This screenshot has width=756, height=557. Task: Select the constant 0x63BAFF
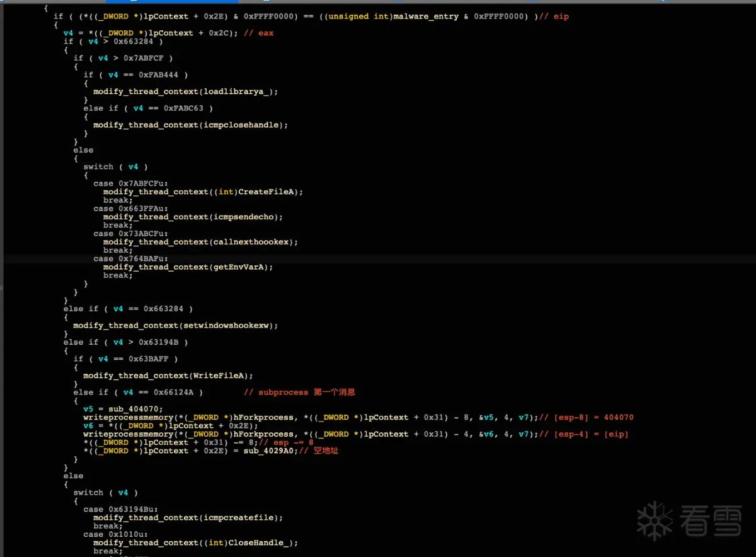point(148,359)
